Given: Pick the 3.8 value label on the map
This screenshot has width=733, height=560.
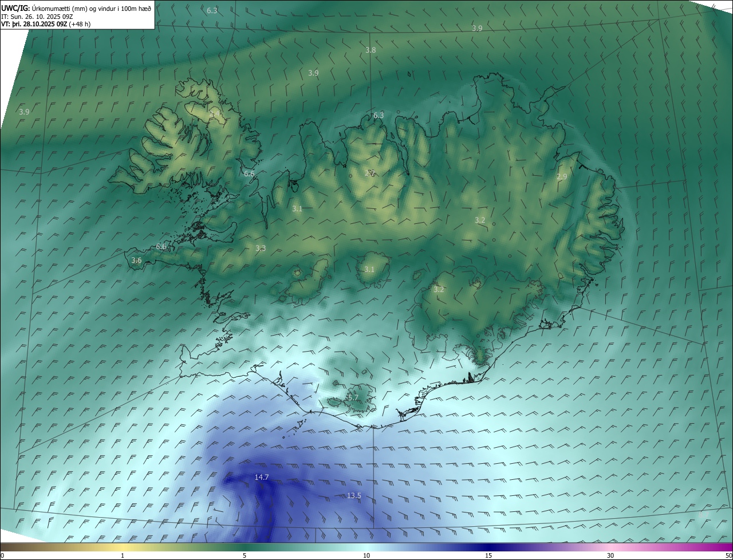Looking at the screenshot, I should tap(371, 50).
